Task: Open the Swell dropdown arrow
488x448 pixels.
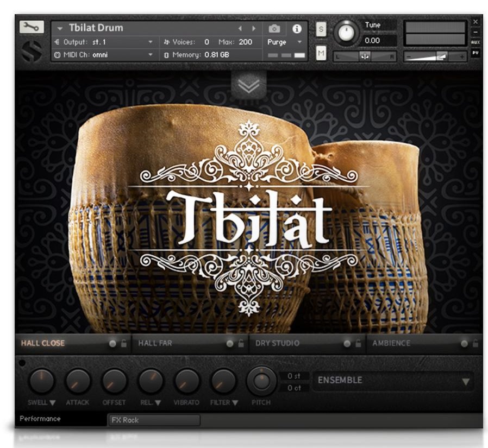Action: [52, 403]
